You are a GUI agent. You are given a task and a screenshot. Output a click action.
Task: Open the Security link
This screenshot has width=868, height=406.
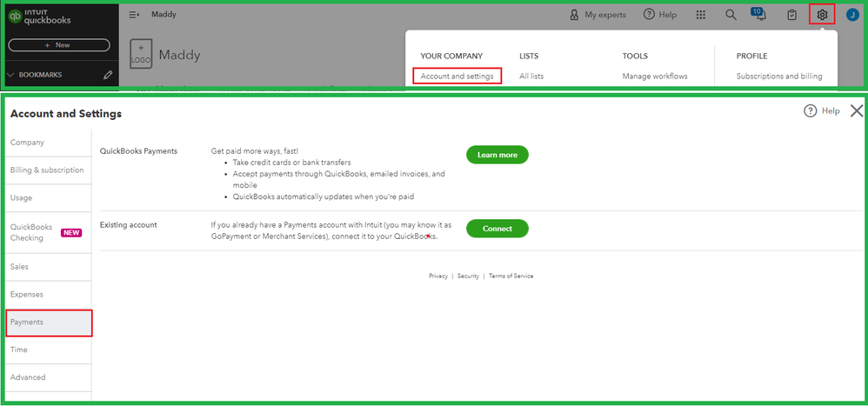coord(468,276)
